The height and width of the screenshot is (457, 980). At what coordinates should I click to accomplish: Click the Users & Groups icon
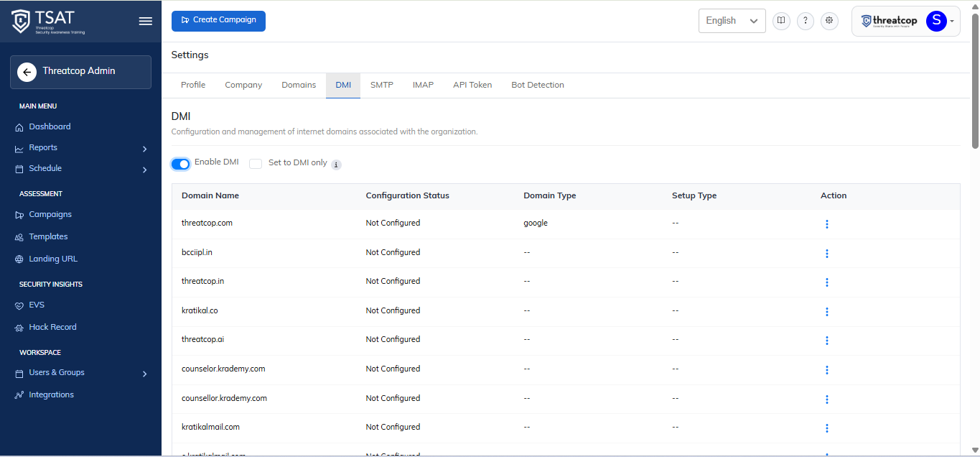tap(19, 373)
